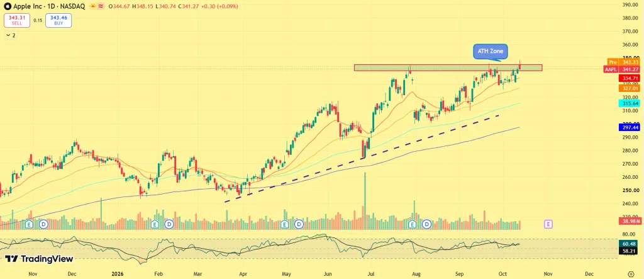This screenshot has width=644, height=279.
Task: Click the 380.00 price axis label
Action: (630, 18)
